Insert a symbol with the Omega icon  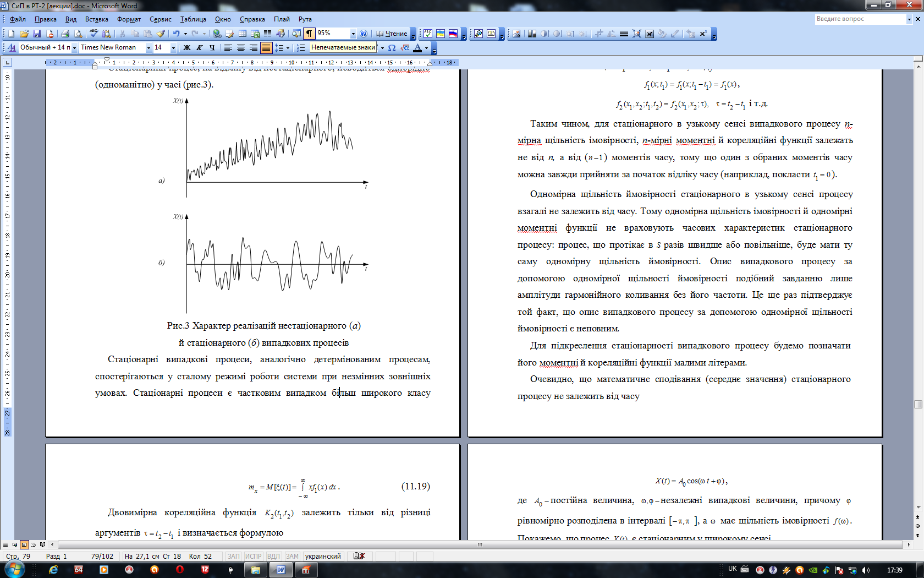point(392,48)
